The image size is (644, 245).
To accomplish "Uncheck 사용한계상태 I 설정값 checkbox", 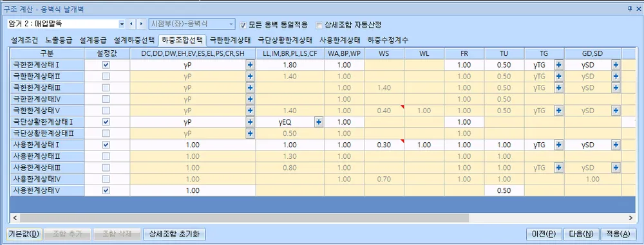I will tap(106, 145).
